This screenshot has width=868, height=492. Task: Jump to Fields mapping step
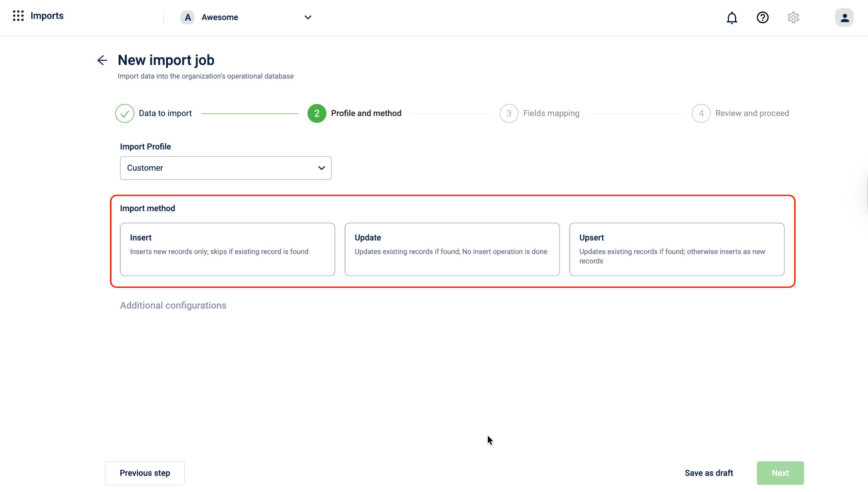[551, 113]
